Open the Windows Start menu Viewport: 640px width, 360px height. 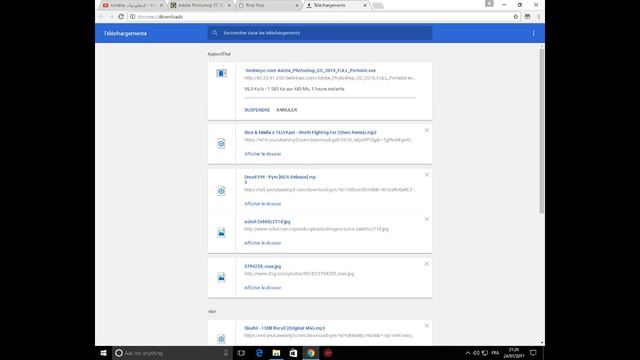pos(104,353)
